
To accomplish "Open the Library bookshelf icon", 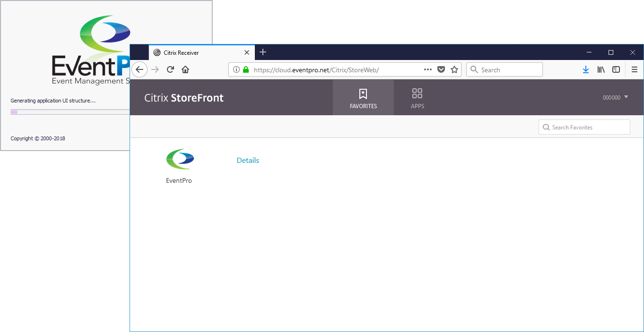I will pos(601,69).
